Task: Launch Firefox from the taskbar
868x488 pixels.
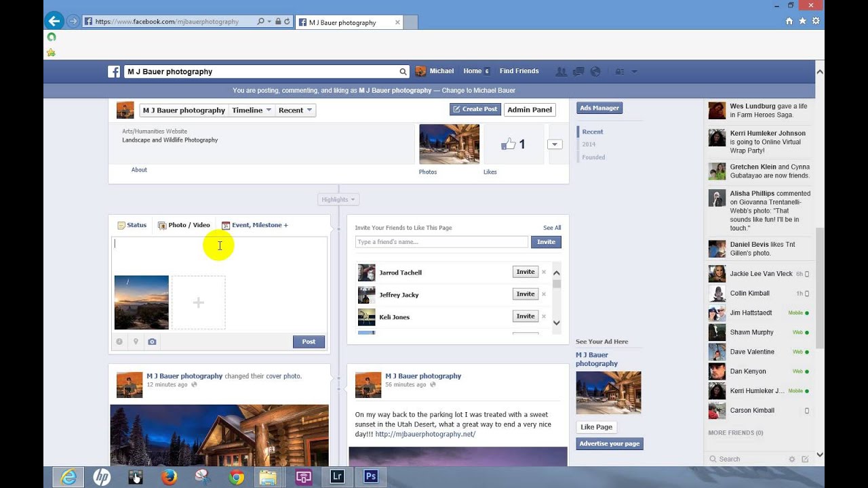Action: (x=169, y=477)
